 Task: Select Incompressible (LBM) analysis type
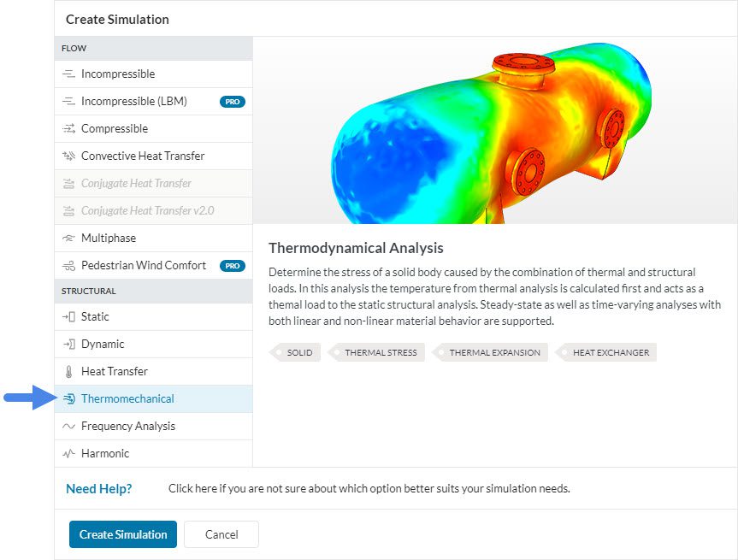tap(133, 102)
